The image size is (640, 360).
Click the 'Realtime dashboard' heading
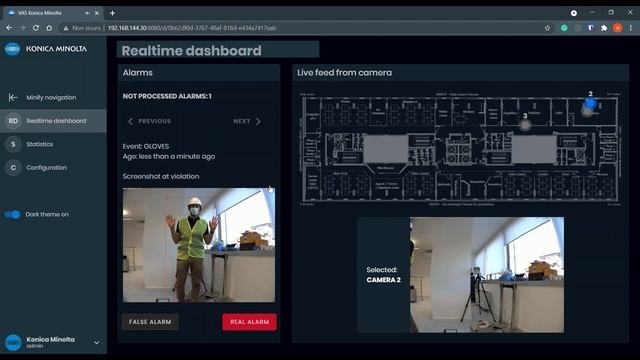[x=191, y=51]
